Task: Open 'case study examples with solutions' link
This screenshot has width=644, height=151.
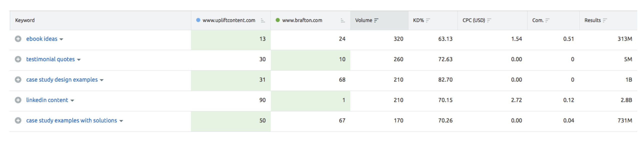Action: click(x=71, y=120)
